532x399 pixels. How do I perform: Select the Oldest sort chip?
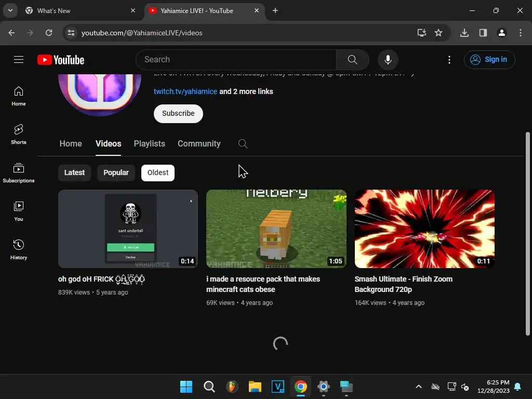tap(158, 172)
